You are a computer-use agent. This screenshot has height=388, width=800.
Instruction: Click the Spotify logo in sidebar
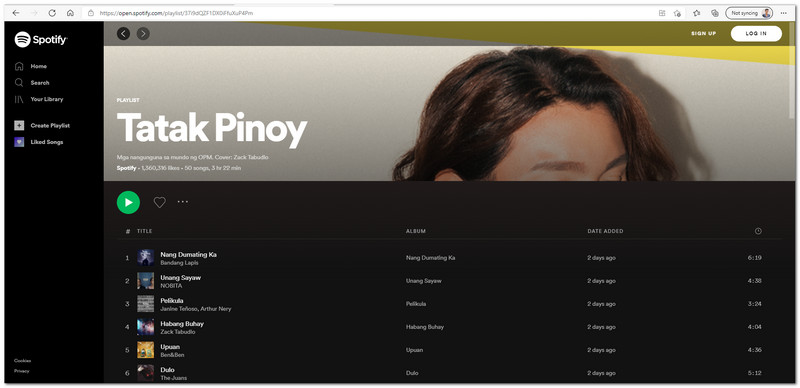pyautogui.click(x=41, y=39)
